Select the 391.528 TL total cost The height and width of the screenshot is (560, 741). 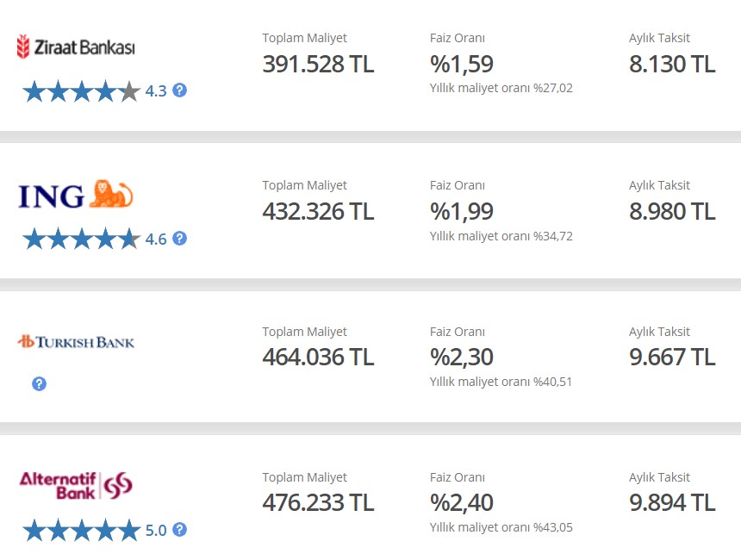(x=318, y=65)
